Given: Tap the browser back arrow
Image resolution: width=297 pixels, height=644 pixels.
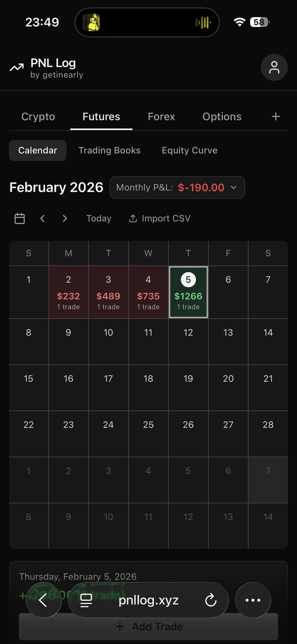Looking at the screenshot, I should 44,600.
